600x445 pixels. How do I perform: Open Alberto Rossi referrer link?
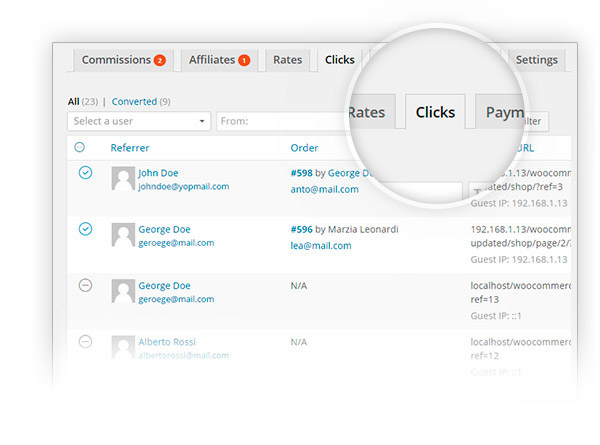coord(167,342)
